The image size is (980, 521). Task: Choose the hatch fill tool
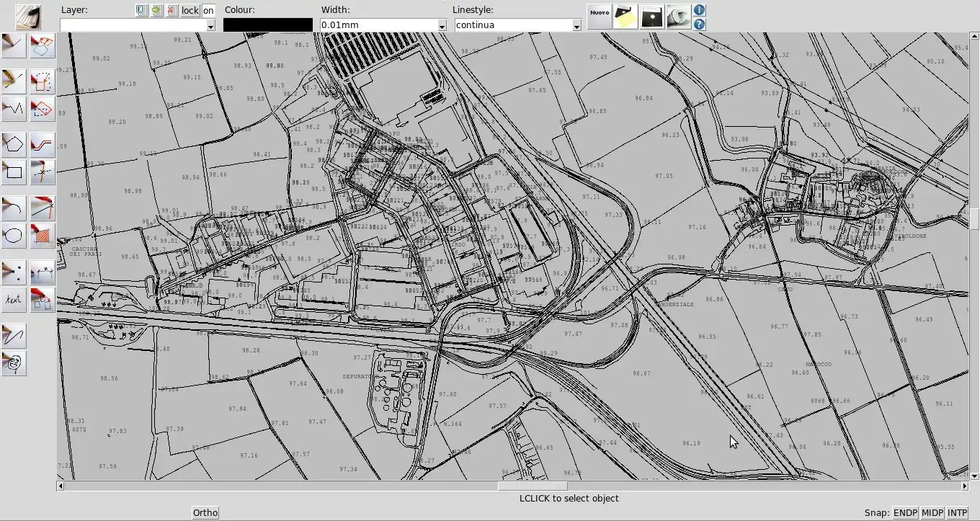tap(43, 235)
